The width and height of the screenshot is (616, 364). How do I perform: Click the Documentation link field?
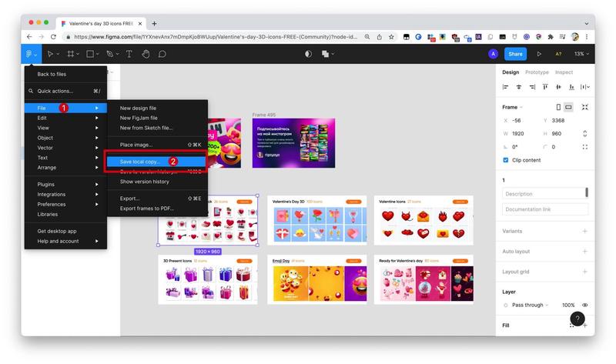coord(545,209)
